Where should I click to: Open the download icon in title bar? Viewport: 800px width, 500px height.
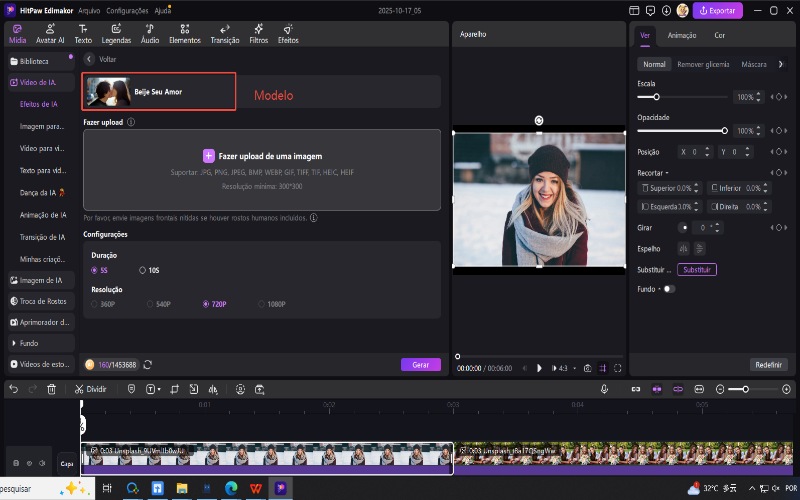[x=666, y=10]
